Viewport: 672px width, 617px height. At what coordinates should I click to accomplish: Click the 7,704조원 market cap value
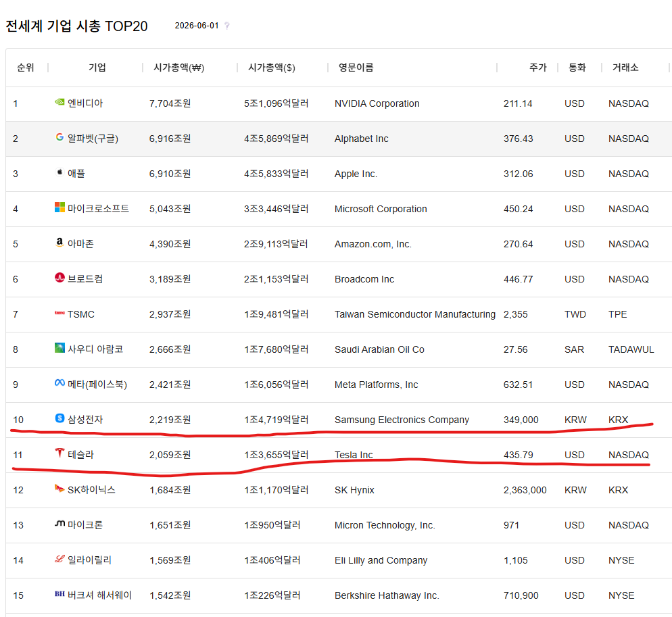point(170,103)
